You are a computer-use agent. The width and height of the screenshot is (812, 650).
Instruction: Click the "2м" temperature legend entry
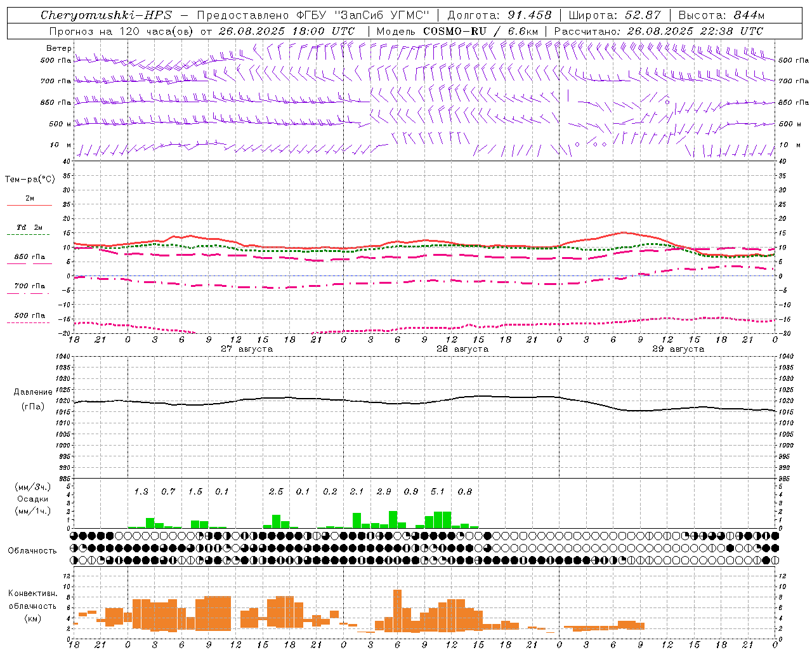(30, 198)
